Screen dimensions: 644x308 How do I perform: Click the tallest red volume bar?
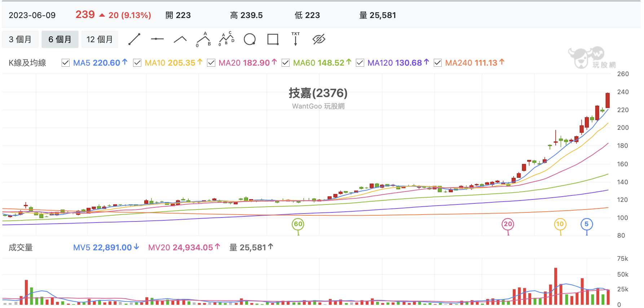pos(556,286)
